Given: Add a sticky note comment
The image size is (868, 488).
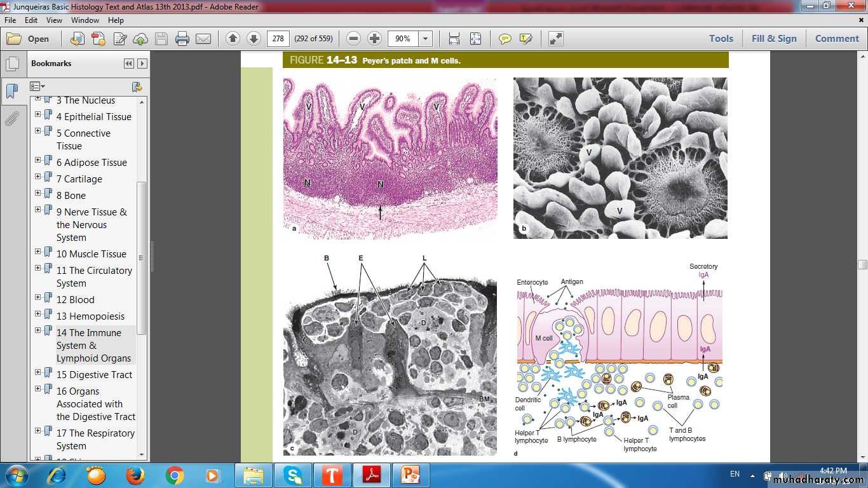Looking at the screenshot, I should [x=505, y=39].
